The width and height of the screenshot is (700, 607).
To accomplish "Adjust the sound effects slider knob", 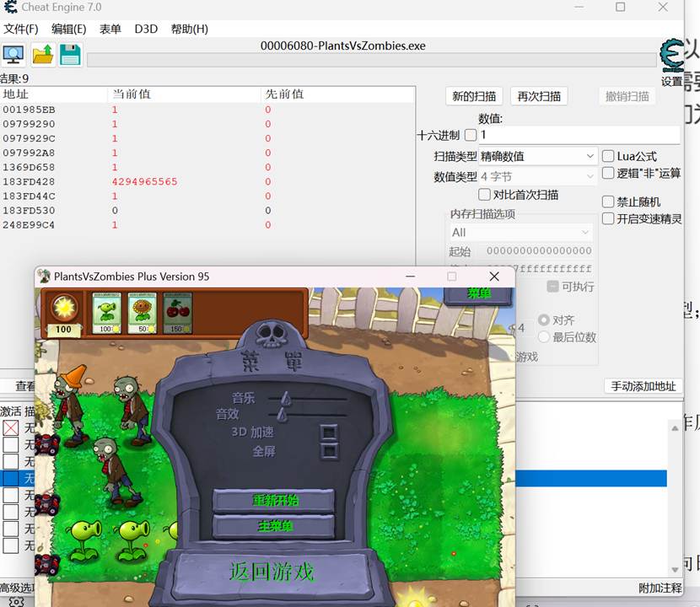I will pos(283,415).
